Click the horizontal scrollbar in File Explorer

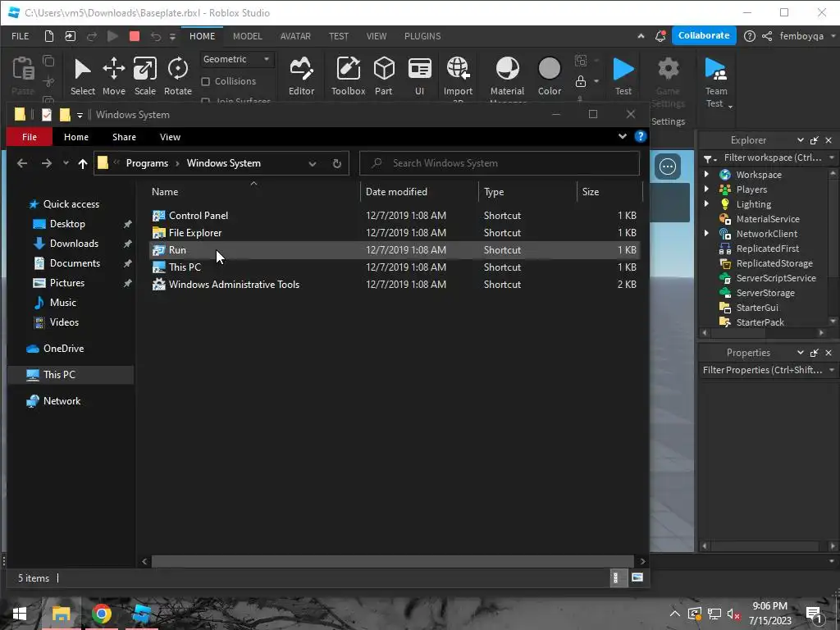pos(392,561)
